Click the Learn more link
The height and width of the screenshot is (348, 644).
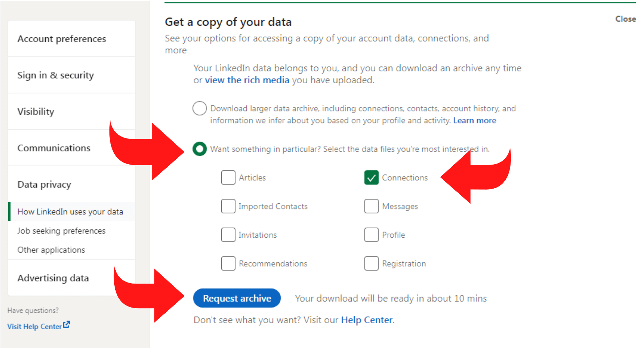tap(475, 120)
